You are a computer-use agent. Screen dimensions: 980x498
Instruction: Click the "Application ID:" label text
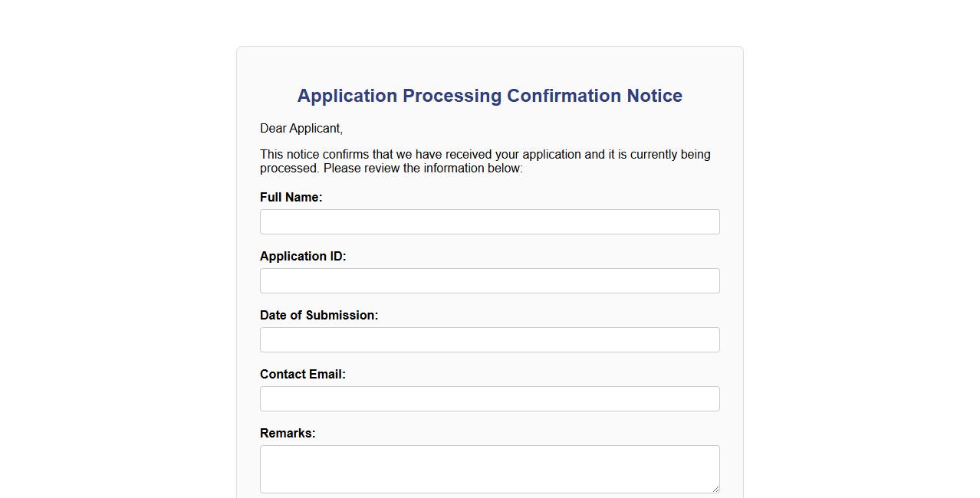[x=303, y=257]
